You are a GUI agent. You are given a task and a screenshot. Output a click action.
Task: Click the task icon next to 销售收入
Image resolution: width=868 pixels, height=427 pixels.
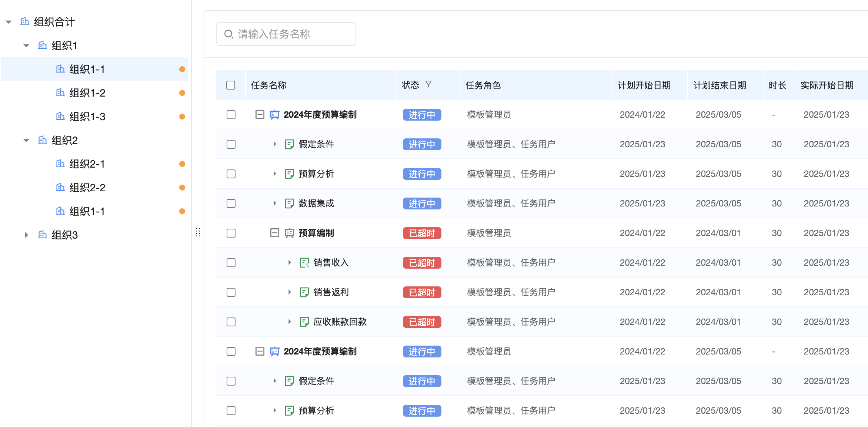click(x=304, y=262)
